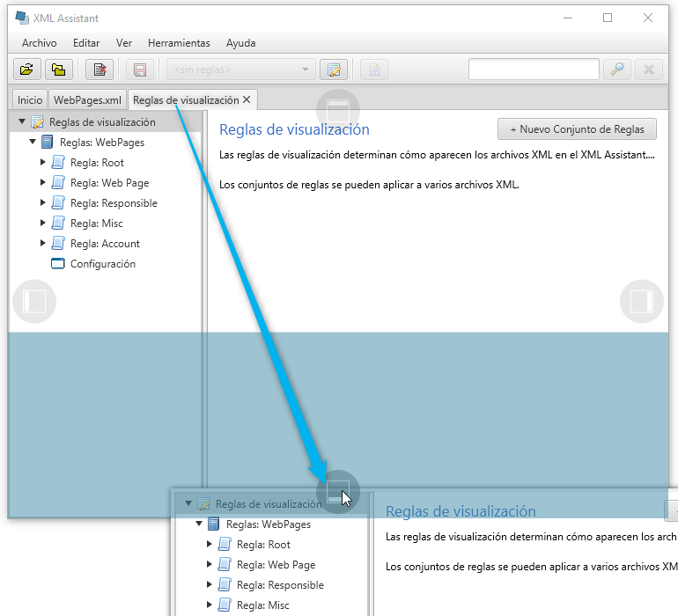This screenshot has width=678, height=616.
Task: Click '+ Nuevo Conjunto de Reglas' button
Action: pos(577,129)
